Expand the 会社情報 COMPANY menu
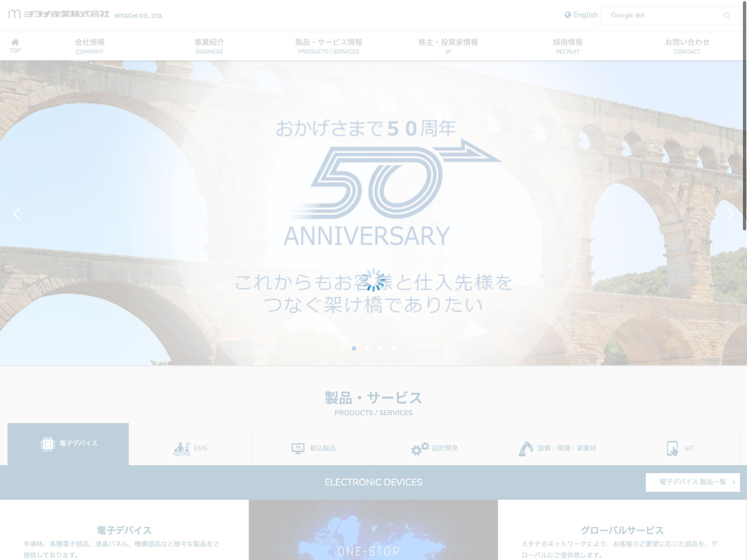The height and width of the screenshot is (560, 747). point(90,46)
